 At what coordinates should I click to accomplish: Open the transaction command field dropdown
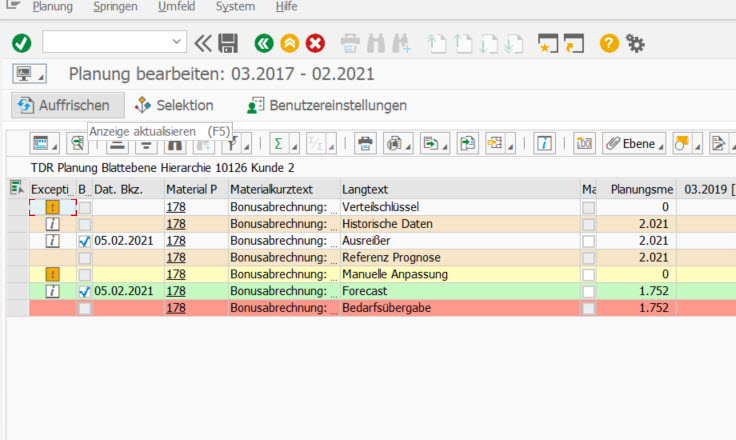click(x=178, y=42)
